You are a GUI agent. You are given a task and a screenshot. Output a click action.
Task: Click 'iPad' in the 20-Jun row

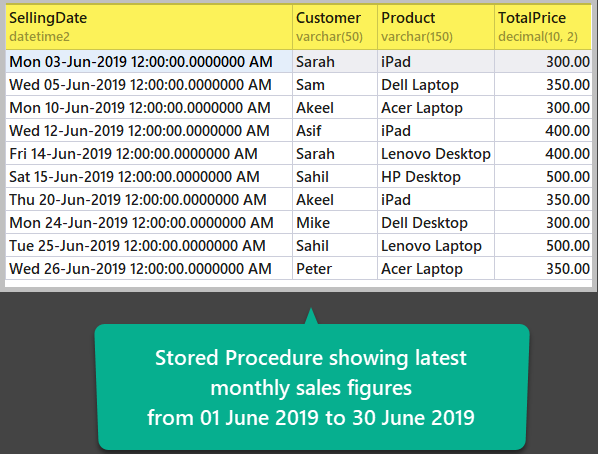[x=436, y=200]
